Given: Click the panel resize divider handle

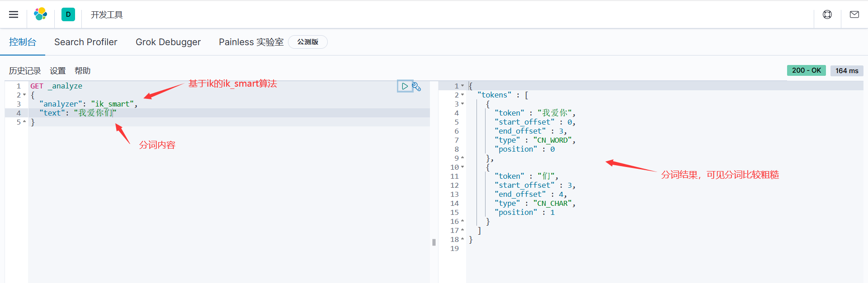Looking at the screenshot, I should [x=434, y=242].
